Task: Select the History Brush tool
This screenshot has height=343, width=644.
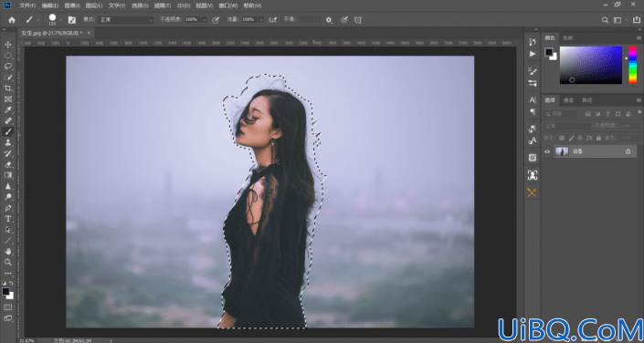Action: [8, 153]
